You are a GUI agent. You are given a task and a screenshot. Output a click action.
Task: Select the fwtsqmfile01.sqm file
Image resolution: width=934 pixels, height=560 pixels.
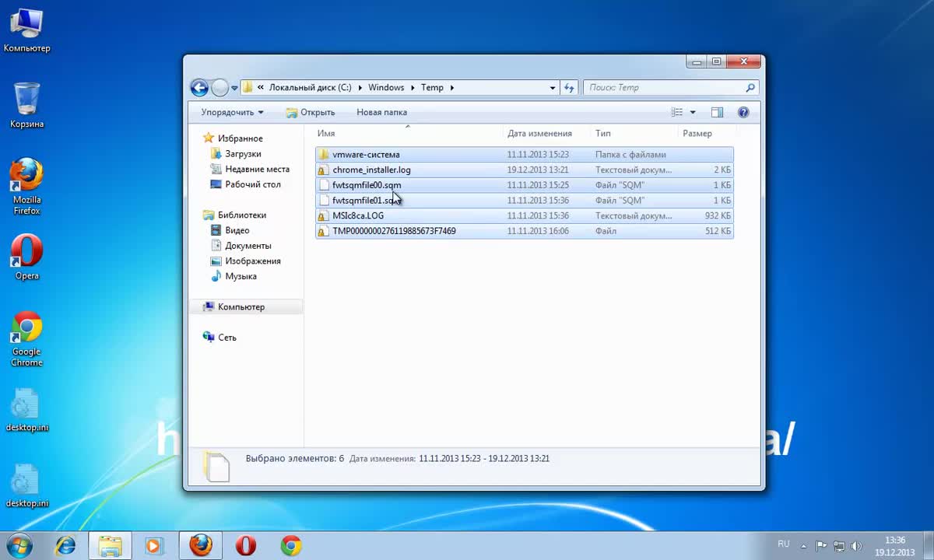[525, 201]
